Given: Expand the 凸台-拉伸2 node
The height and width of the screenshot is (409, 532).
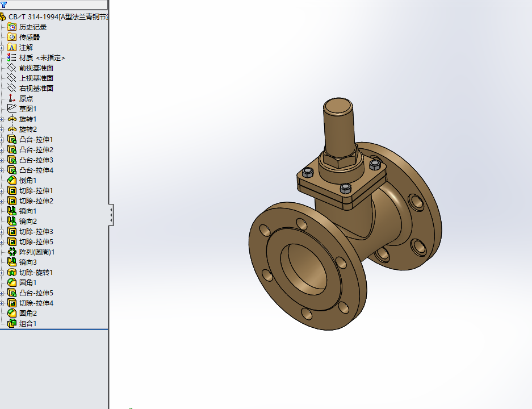Looking at the screenshot, I should coord(2,150).
